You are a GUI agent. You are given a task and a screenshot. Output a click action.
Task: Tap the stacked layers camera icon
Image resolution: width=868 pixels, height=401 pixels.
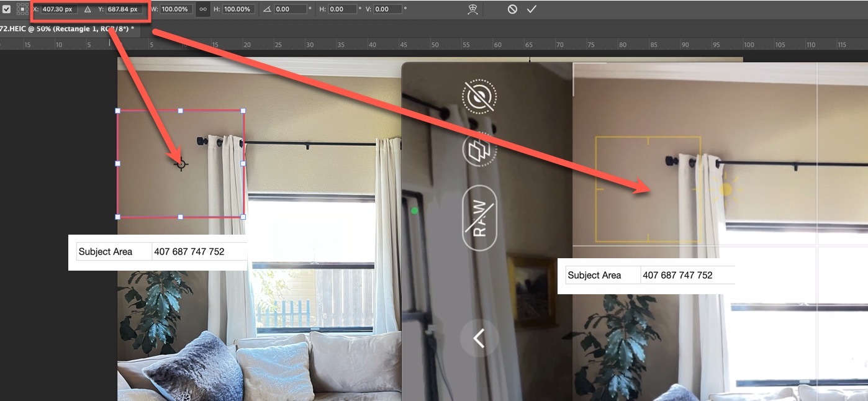(x=479, y=150)
